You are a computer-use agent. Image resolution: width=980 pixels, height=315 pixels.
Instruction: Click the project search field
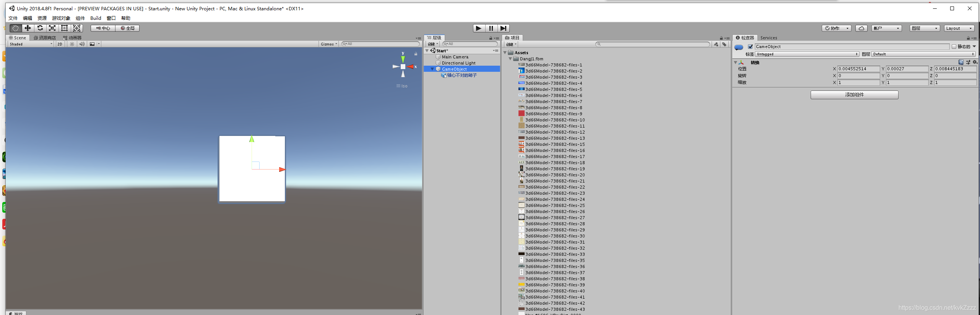point(653,44)
